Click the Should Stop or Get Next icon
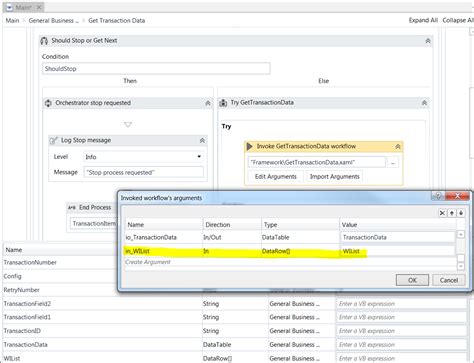Screen dimensions: 474x363 point(44,41)
